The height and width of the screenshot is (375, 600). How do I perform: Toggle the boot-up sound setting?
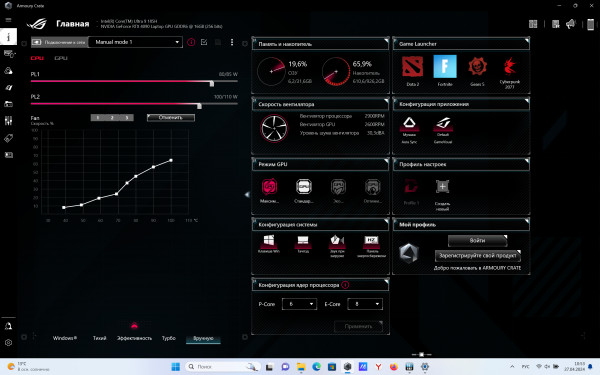(x=337, y=241)
